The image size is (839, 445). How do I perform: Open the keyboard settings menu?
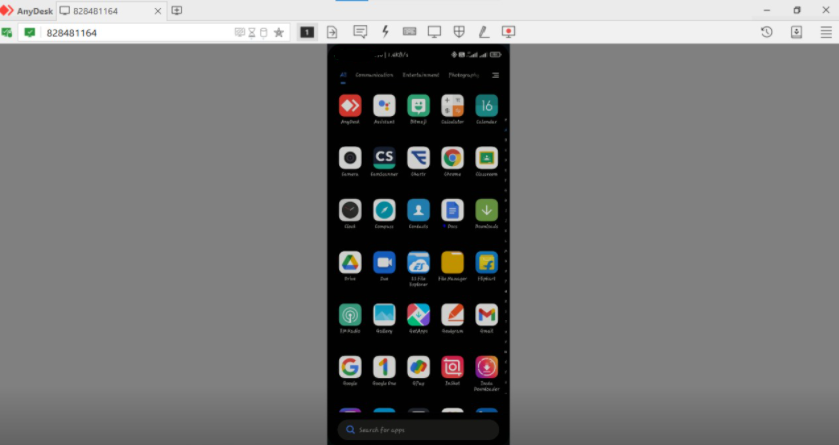pyautogui.click(x=409, y=32)
